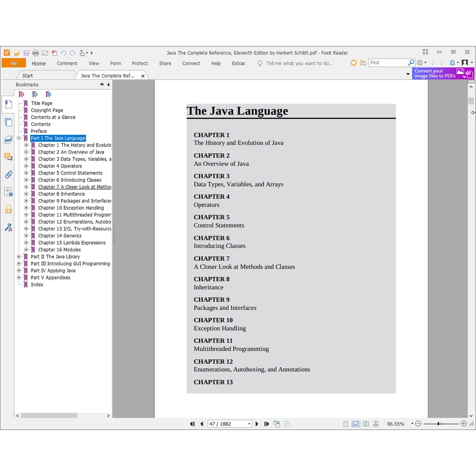Open the Security padlock panel icon
Image resolution: width=476 pixels, height=476 pixels.
tap(8, 209)
